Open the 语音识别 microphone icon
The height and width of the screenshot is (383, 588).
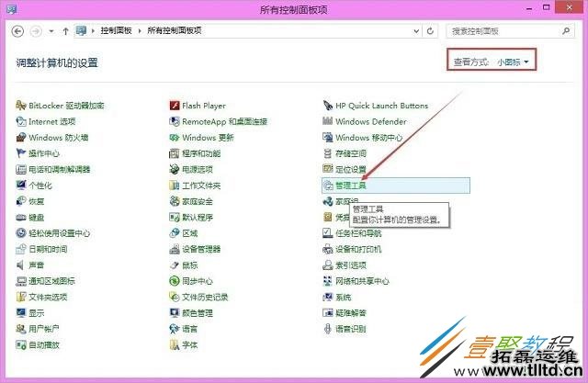click(x=328, y=329)
